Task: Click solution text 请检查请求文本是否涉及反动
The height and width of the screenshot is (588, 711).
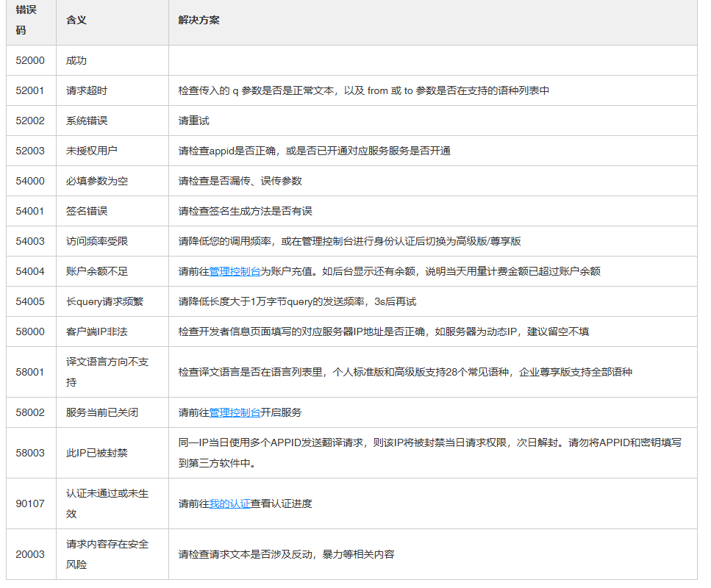Action: click(286, 554)
